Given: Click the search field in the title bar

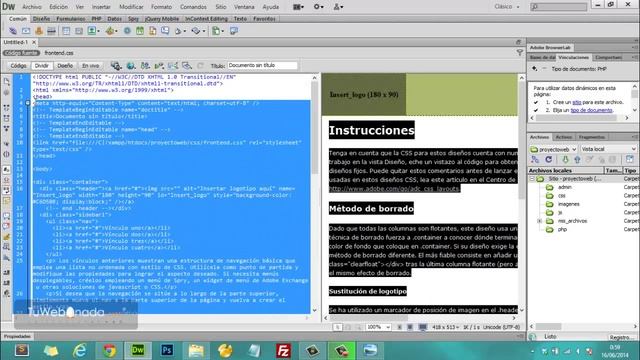Looking at the screenshot, I should coord(558,7).
